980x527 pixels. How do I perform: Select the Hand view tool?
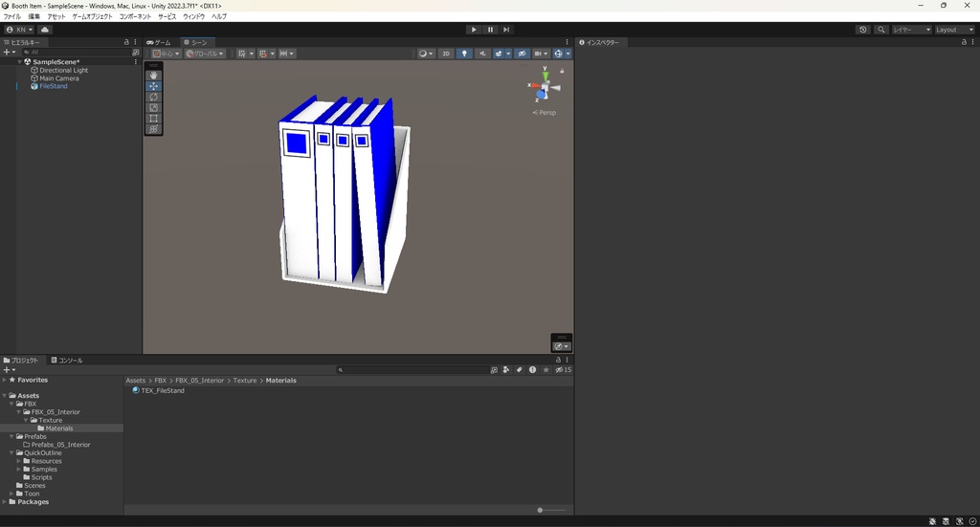154,75
